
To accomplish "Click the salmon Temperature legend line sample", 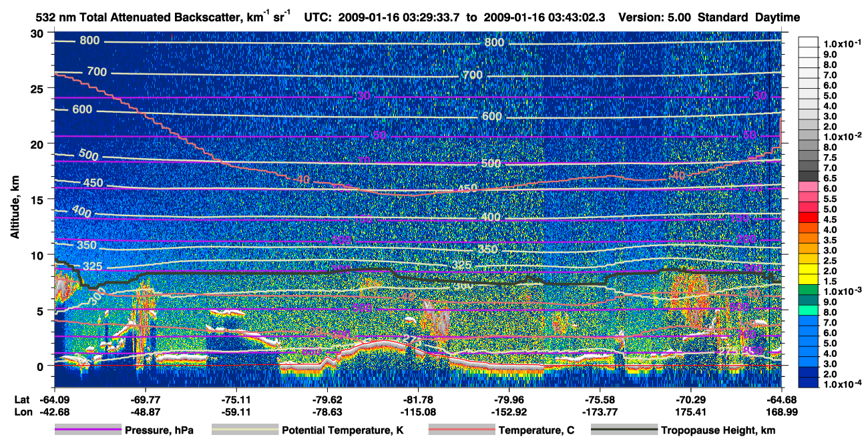I will click(x=461, y=430).
